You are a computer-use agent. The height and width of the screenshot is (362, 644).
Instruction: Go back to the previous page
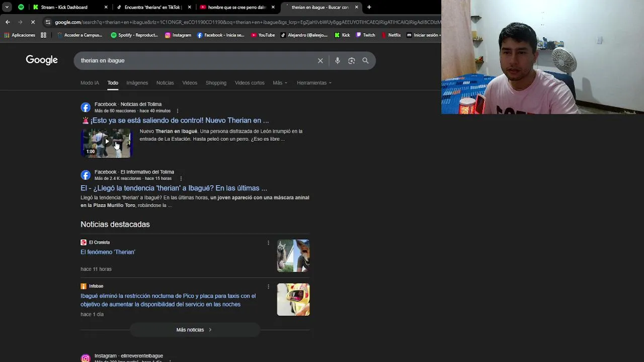pyautogui.click(x=8, y=22)
